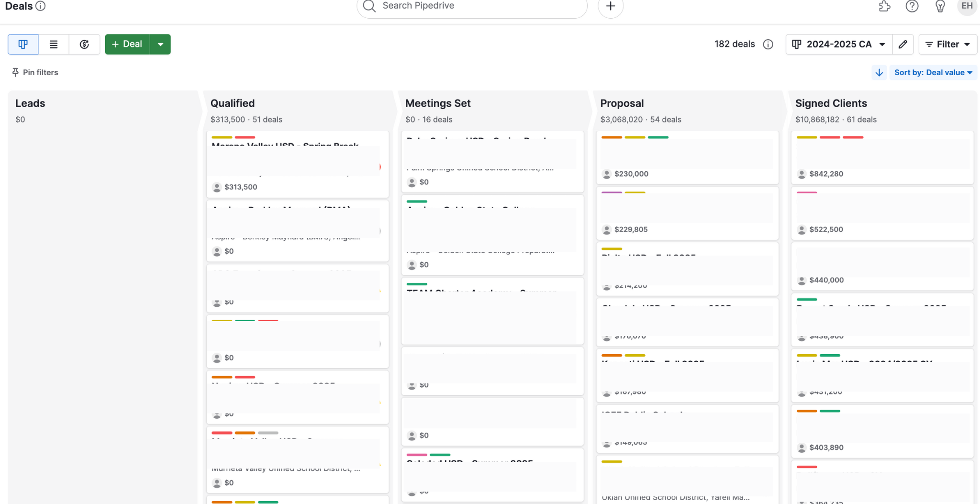This screenshot has height=504, width=980.
Task: Click the $3,068,020 · 54 deals summary
Action: [641, 120]
